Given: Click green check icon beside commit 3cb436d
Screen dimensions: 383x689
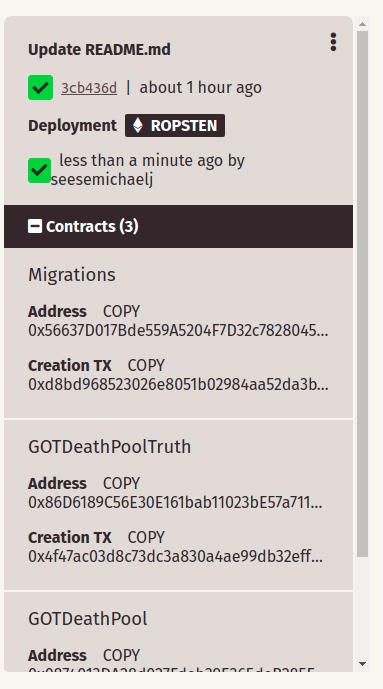Looking at the screenshot, I should tap(40, 88).
